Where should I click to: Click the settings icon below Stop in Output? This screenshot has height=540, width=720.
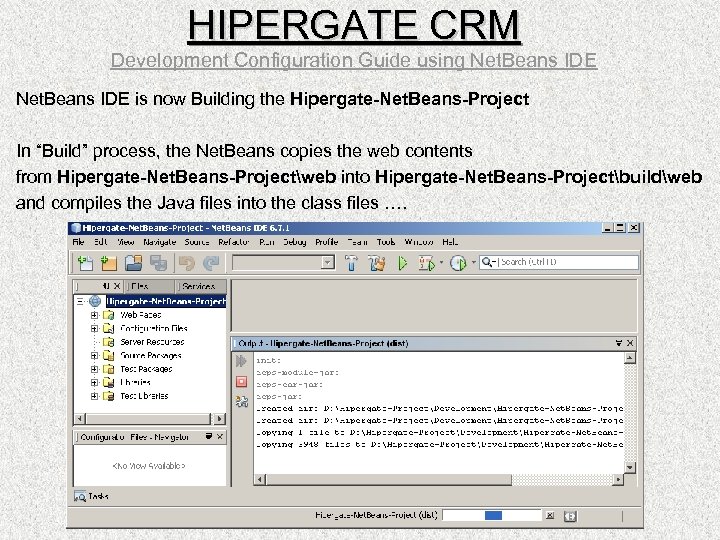pos(242,401)
